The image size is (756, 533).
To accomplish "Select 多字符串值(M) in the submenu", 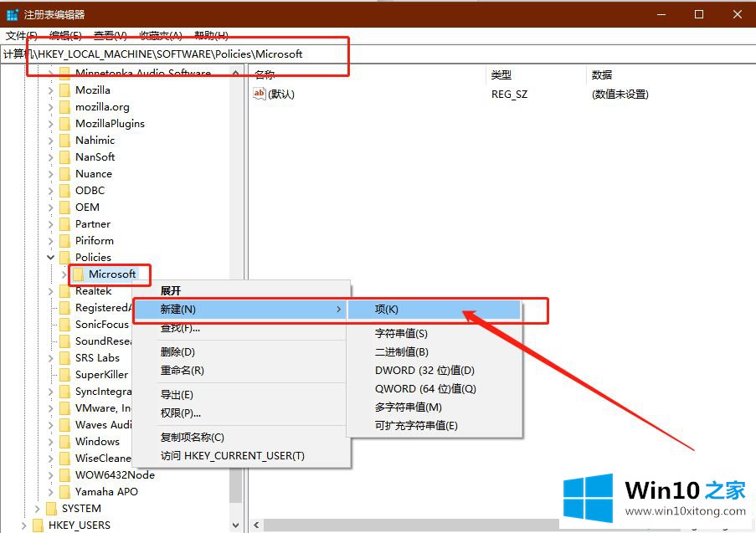I will point(435,407).
